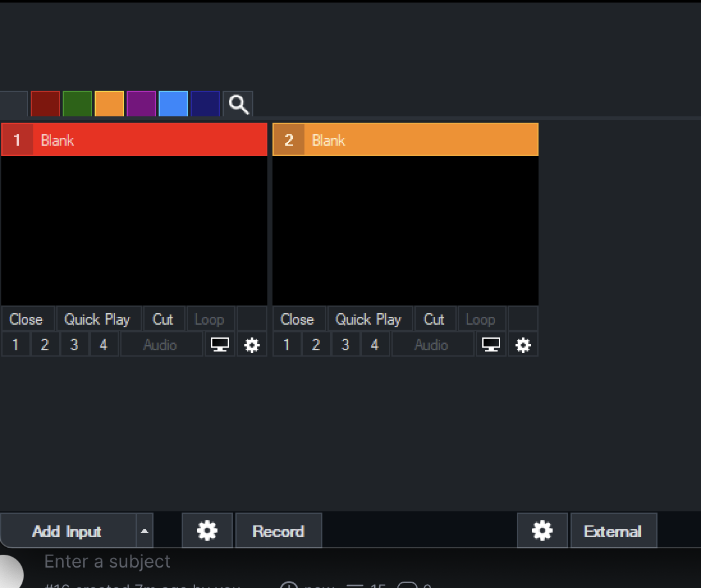Screen dimensions: 701x588
Task: Enable External output
Action: (x=613, y=531)
